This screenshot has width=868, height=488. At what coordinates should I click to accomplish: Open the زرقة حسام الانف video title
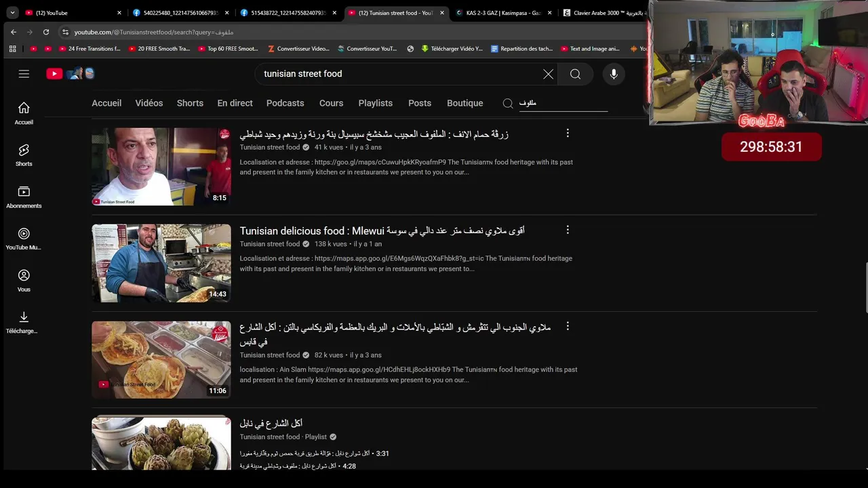[x=374, y=134]
